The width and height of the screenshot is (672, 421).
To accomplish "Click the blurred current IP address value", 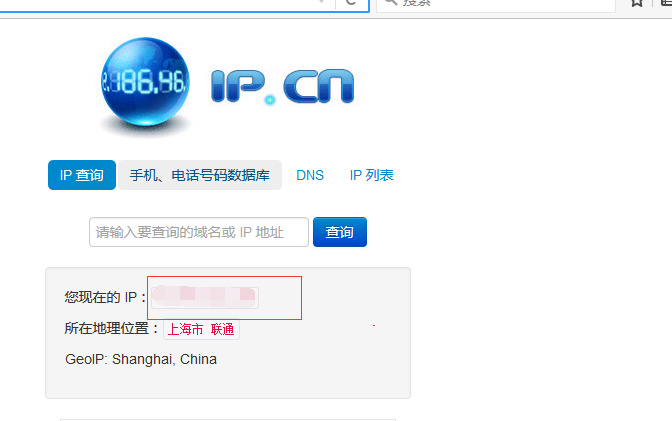I will click(204, 298).
